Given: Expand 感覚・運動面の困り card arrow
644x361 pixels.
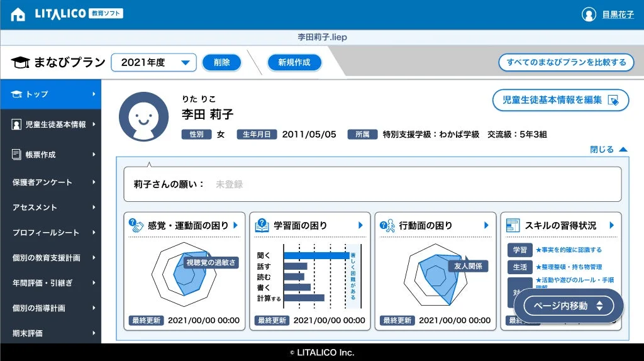Looking at the screenshot, I should 236,225.
